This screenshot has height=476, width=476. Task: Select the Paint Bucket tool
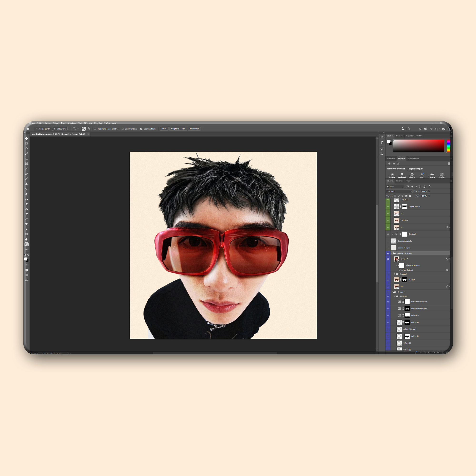coord(26,199)
